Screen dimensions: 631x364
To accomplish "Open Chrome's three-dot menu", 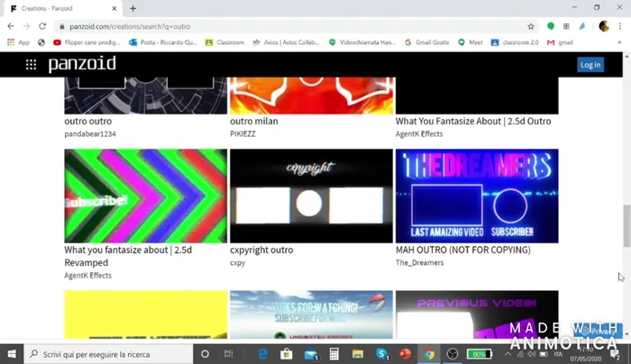I will [620, 26].
